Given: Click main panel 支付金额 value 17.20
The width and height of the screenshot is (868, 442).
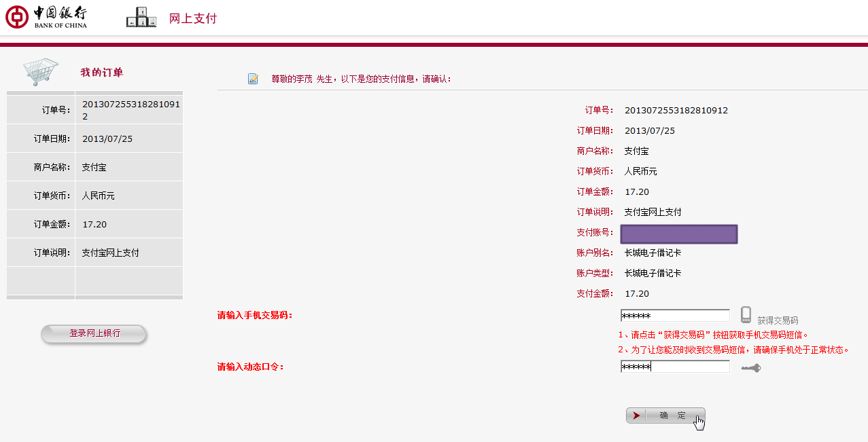Looking at the screenshot, I should click(x=637, y=294).
